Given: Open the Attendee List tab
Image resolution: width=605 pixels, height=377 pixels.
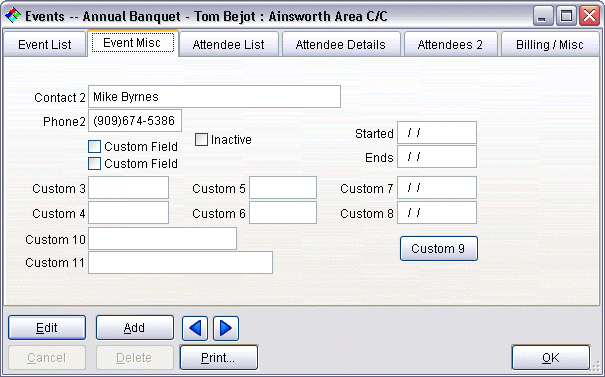Looking at the screenshot, I should pos(229,44).
